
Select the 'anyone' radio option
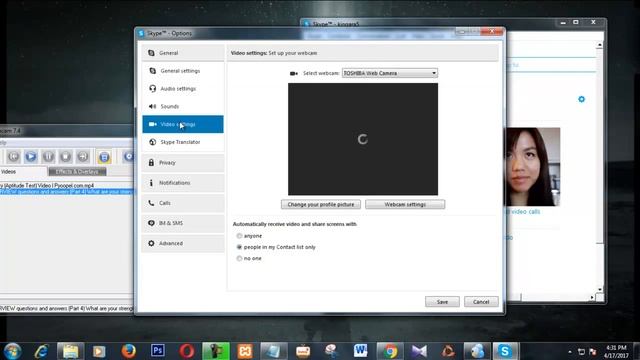click(x=240, y=236)
